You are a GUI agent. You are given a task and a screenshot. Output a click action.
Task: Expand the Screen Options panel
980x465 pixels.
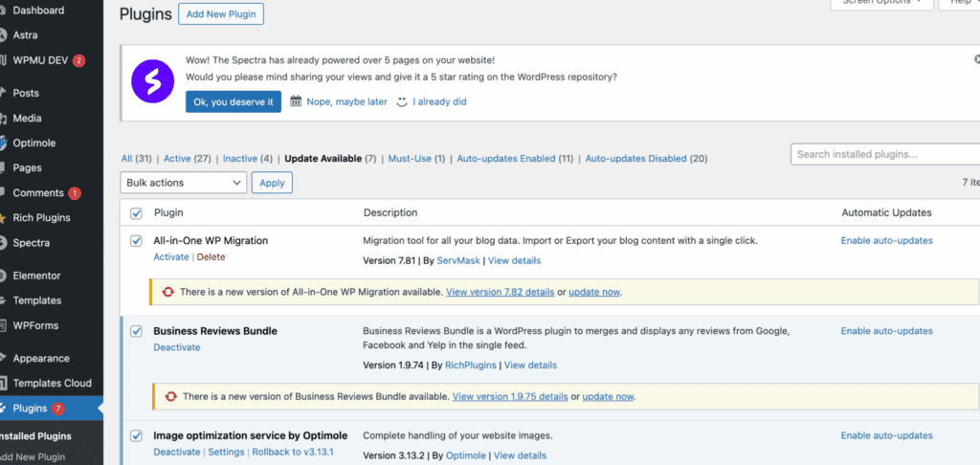point(881,3)
